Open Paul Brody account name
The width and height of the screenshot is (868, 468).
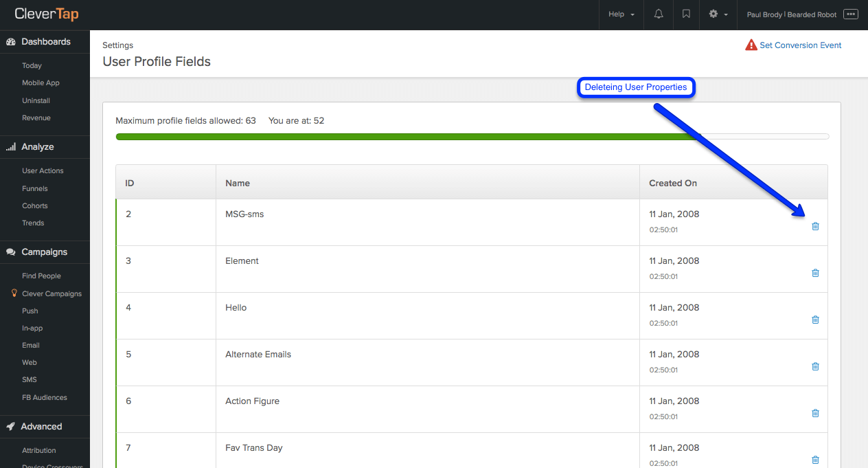point(791,14)
